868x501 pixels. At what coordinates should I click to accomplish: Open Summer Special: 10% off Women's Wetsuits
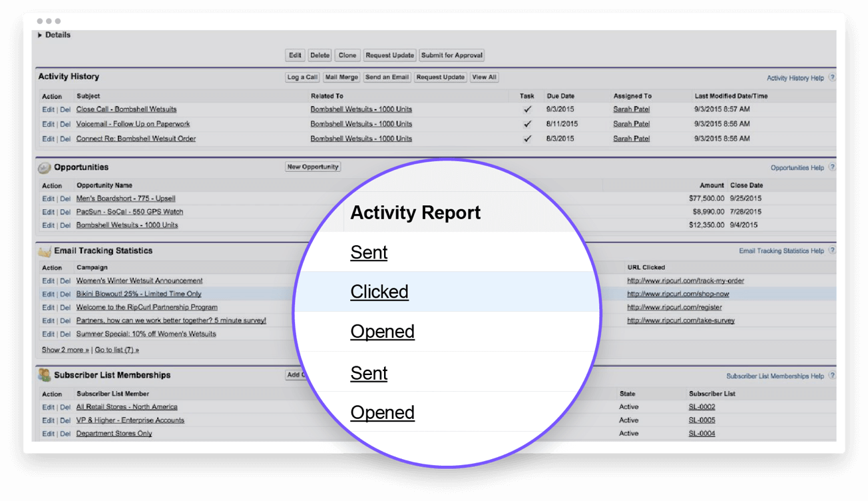click(x=146, y=334)
